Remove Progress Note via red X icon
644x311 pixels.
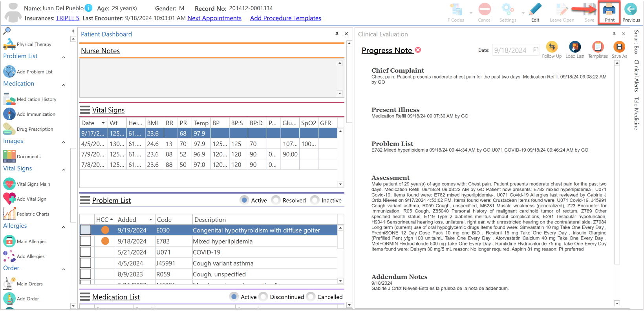pos(418,50)
